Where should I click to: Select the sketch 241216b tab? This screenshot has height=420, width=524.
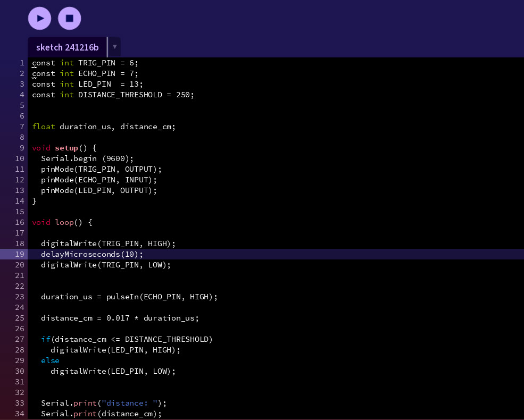(x=68, y=47)
